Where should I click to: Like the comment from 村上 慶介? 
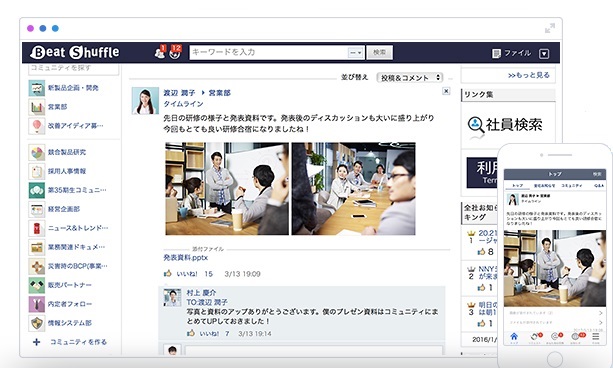[x=203, y=334]
